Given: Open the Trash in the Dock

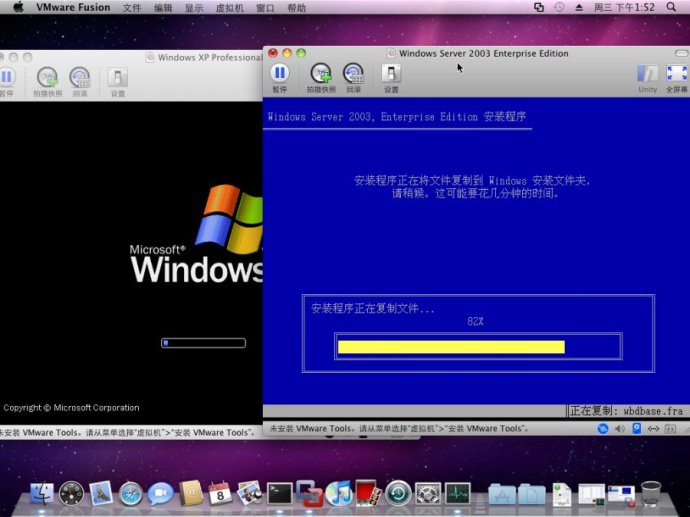Looking at the screenshot, I should tap(651, 493).
